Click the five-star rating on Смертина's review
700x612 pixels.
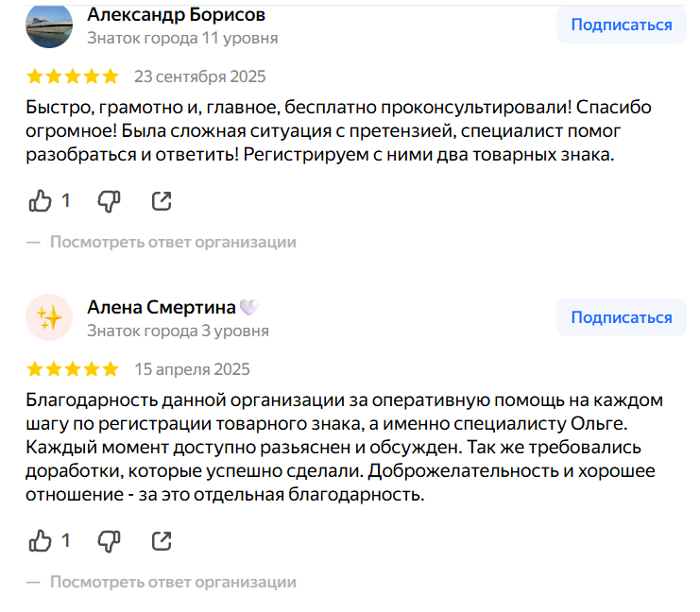pyautogui.click(x=73, y=368)
